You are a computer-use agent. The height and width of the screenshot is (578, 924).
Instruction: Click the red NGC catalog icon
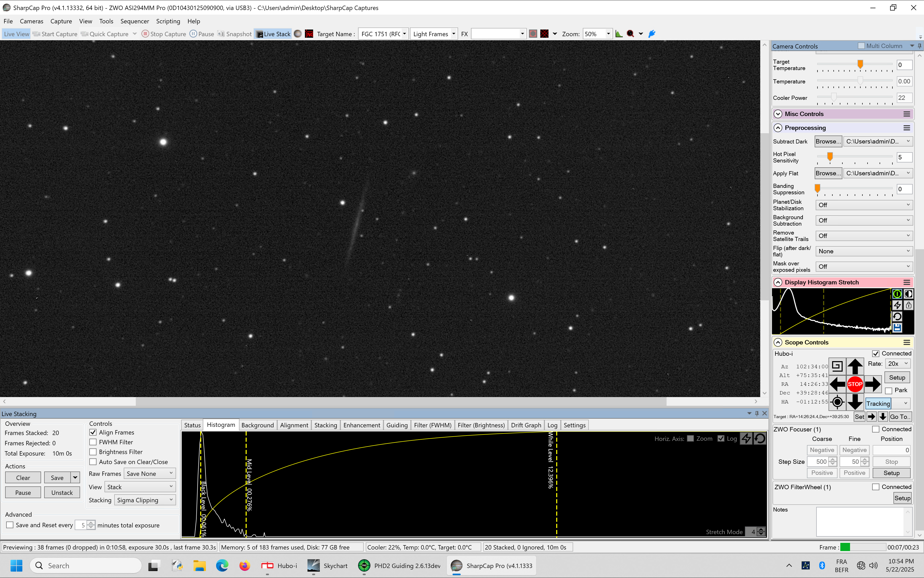tap(309, 34)
